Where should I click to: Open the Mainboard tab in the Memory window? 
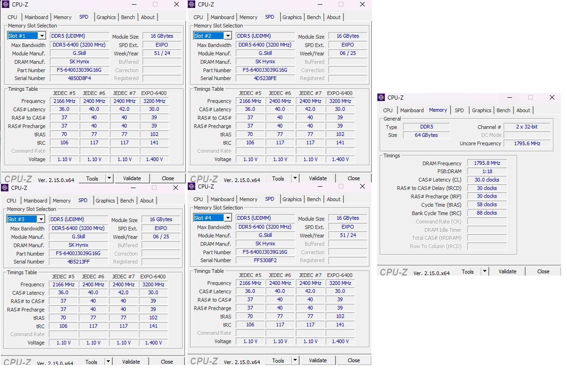pyautogui.click(x=412, y=110)
